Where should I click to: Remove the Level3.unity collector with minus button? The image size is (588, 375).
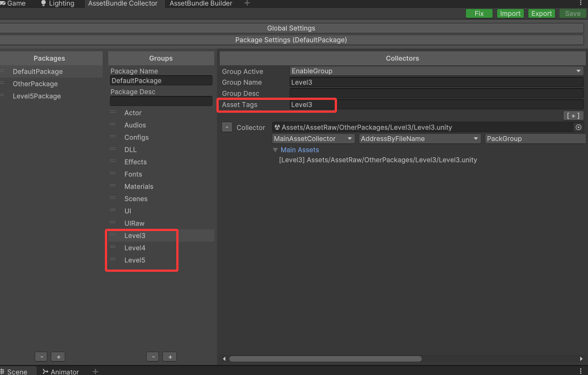coord(227,127)
